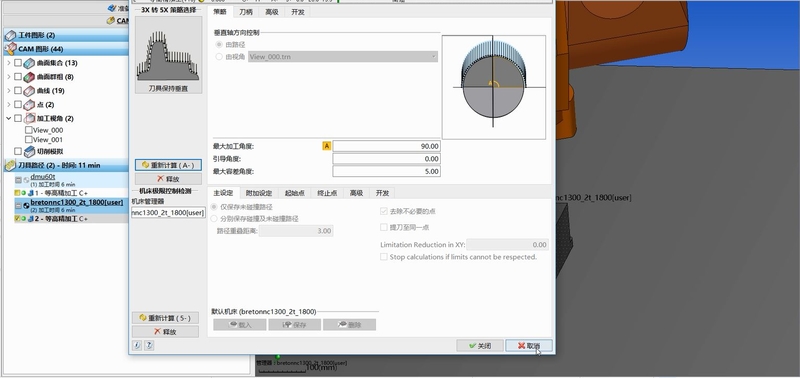Click the 关闭 button
Image resolution: width=800 pixels, height=378 pixels.
coord(480,345)
